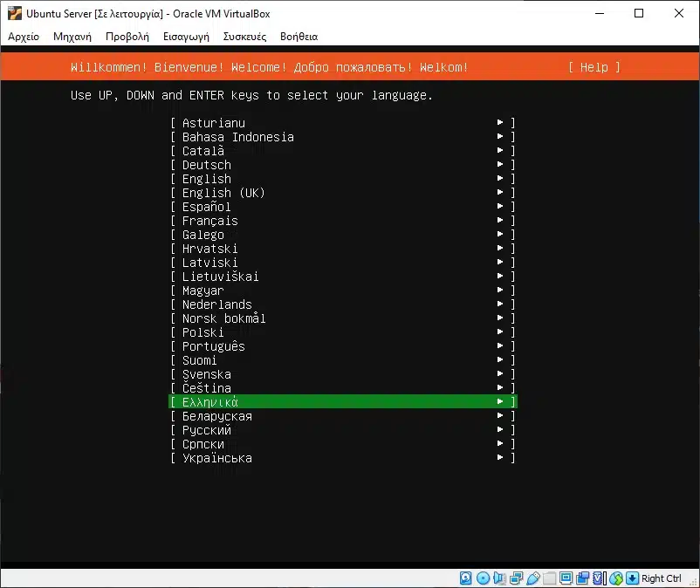Click the arrow on the Català row
700x588 pixels.
(x=500, y=150)
